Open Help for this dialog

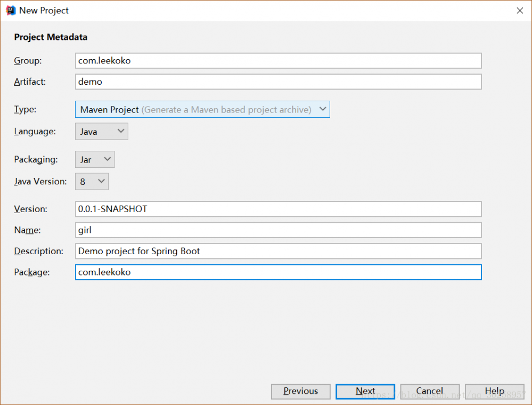coord(494,391)
